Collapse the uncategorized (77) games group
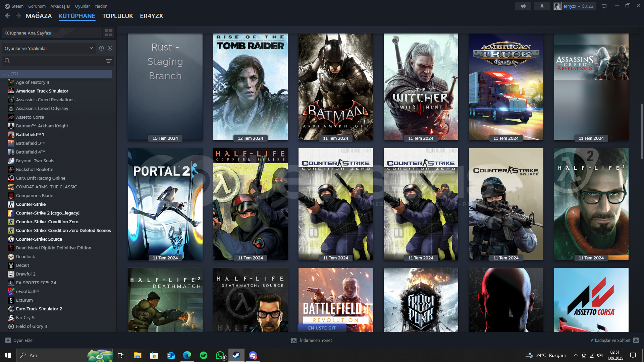Screen dimensions: 644x362 4,74
